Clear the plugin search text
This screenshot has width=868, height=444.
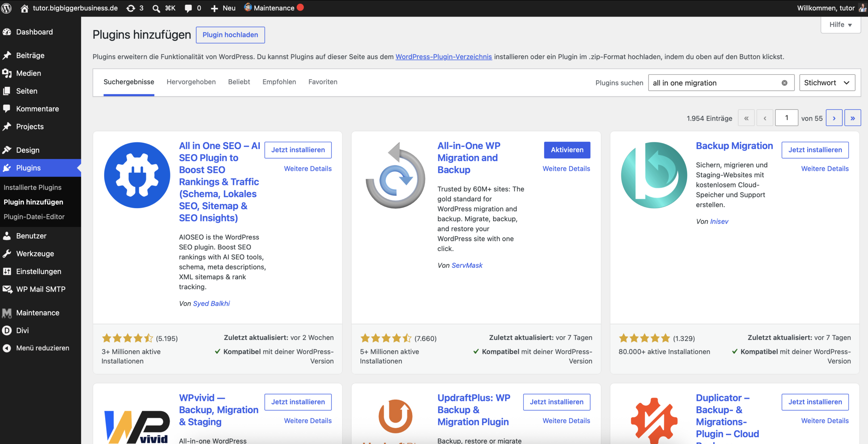(x=785, y=83)
